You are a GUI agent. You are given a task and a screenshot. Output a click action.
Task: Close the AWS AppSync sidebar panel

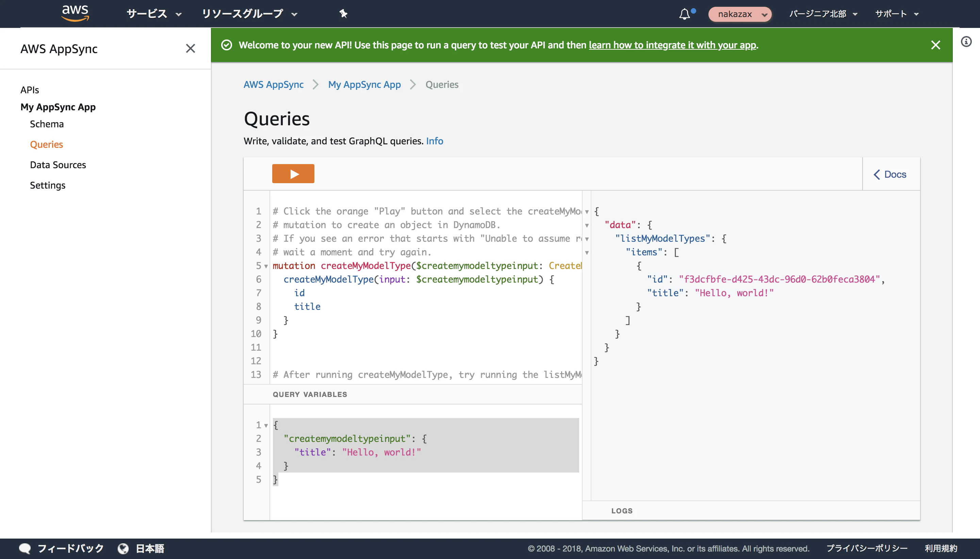(x=190, y=49)
